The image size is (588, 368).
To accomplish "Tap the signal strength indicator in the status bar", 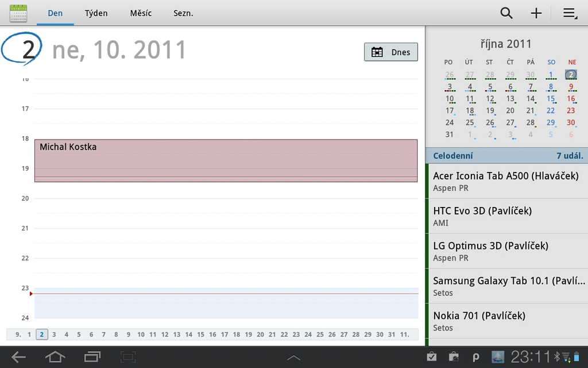I will coord(567,356).
